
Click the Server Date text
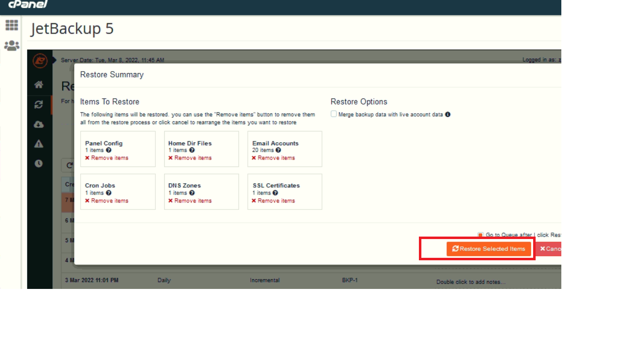click(112, 60)
